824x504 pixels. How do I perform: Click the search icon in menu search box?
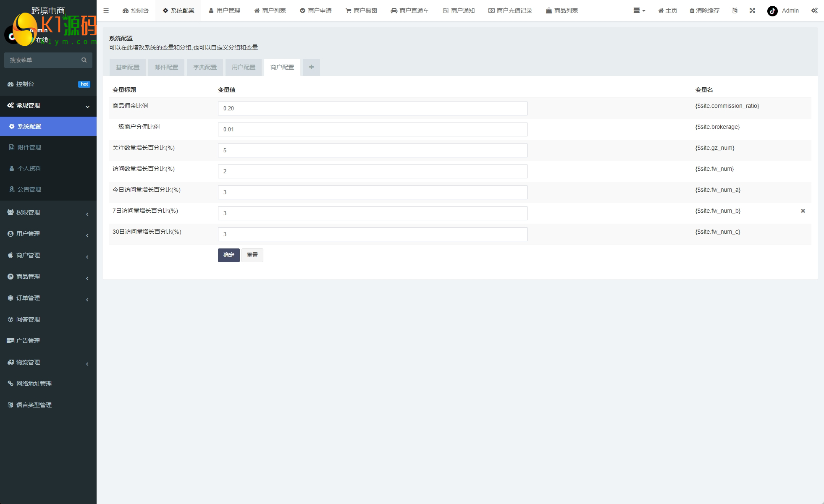click(x=84, y=60)
